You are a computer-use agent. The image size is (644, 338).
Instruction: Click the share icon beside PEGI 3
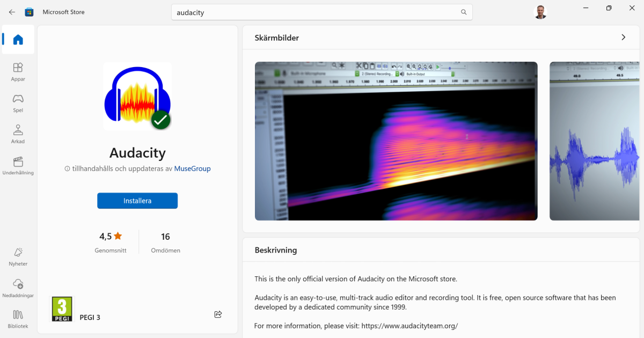coord(218,314)
